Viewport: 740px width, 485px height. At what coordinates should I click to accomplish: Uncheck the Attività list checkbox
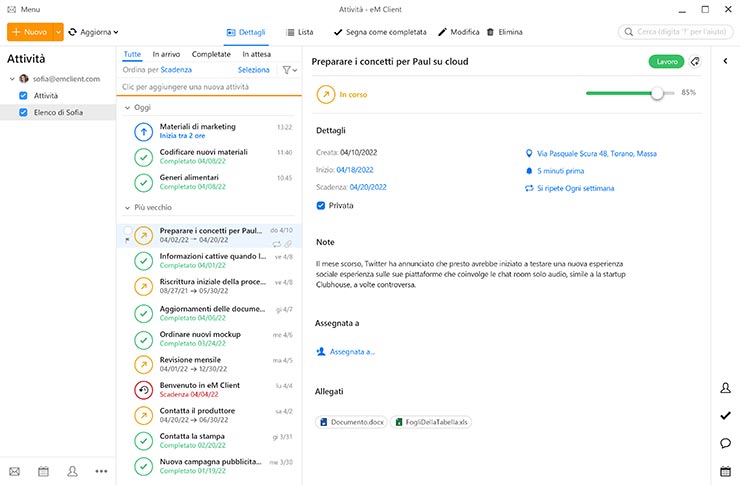tap(24, 95)
